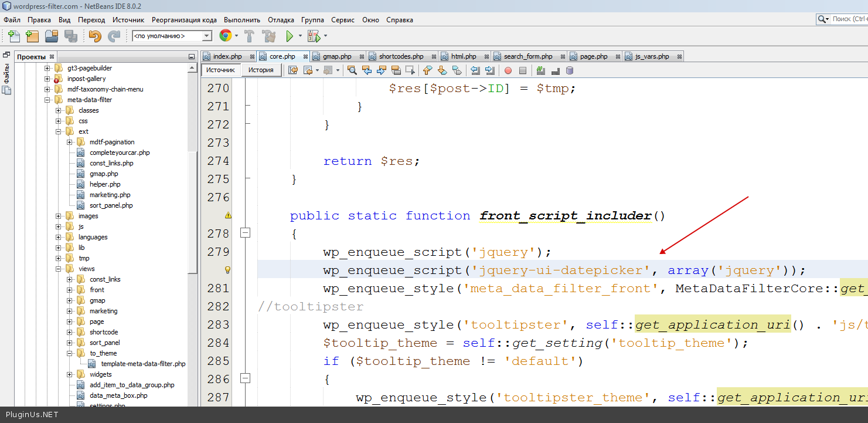Expand the classes folder in project tree
Image resolution: width=868 pixels, height=423 pixels.
59,110
